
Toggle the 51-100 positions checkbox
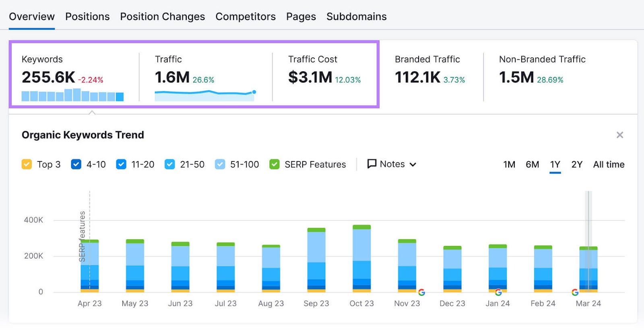point(220,164)
